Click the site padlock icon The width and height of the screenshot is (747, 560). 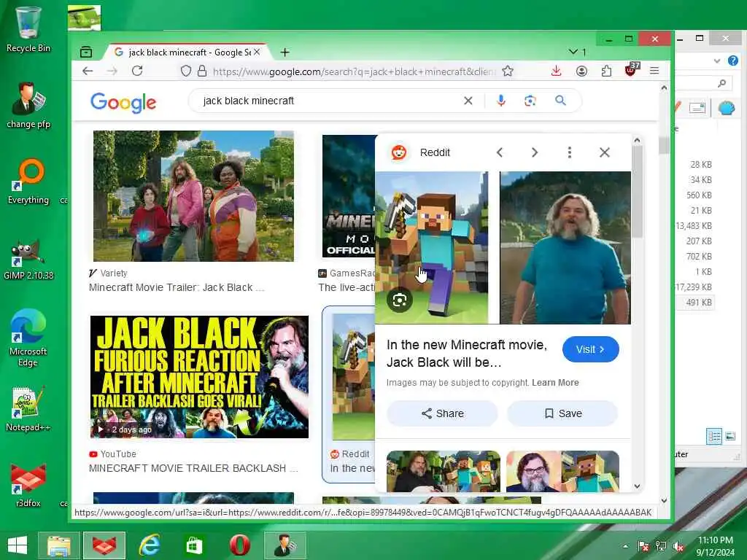coord(202,71)
